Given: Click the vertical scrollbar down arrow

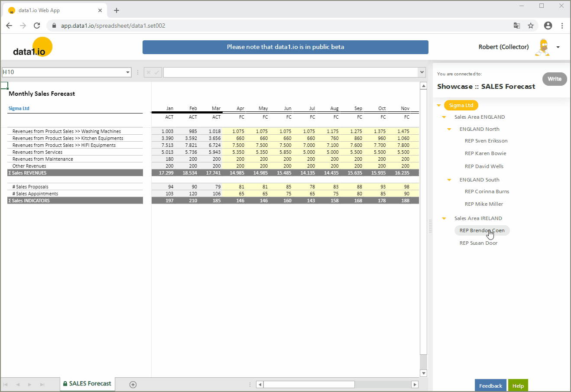Looking at the screenshot, I should pos(424,373).
